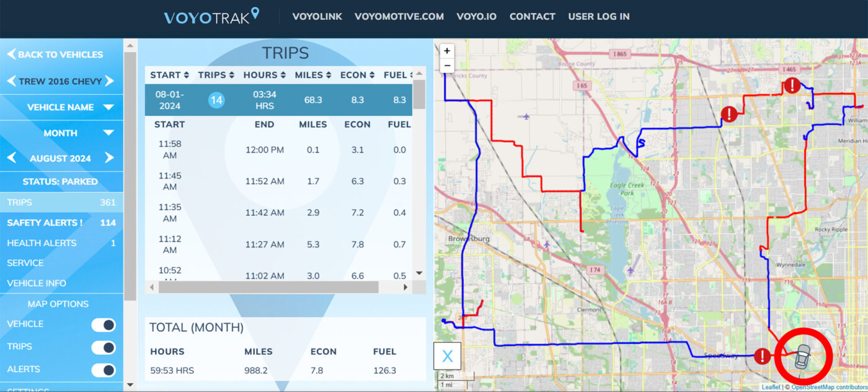Click the parked car icon on map

(x=802, y=357)
